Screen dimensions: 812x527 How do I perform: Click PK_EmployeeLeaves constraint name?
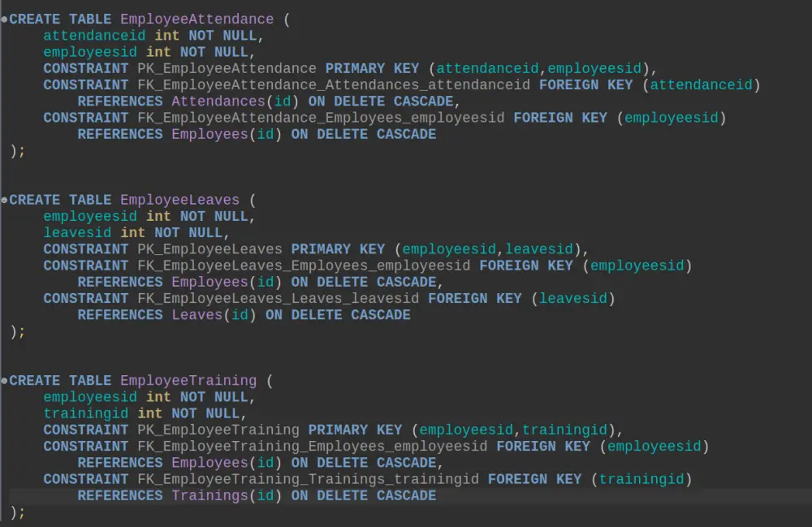click(x=209, y=249)
